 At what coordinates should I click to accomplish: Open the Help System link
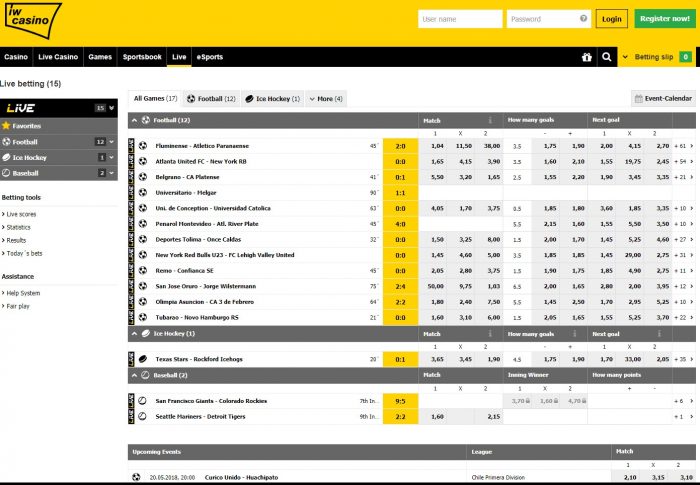click(23, 293)
